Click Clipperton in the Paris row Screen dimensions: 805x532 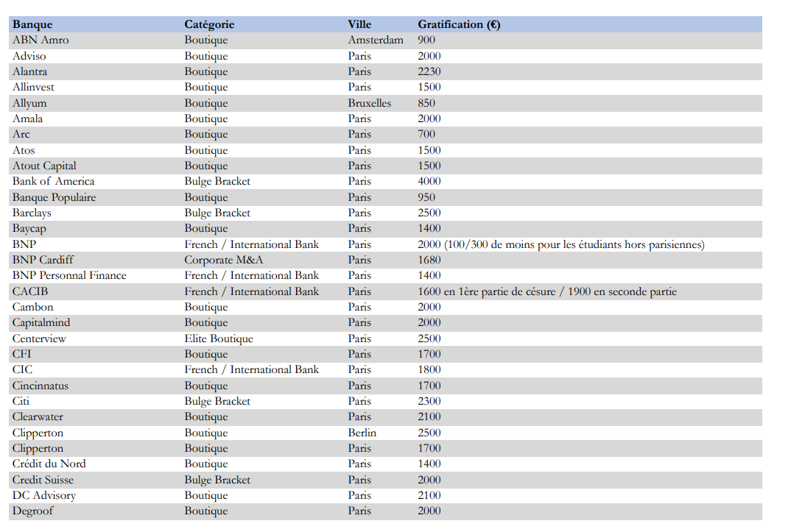pos(38,448)
